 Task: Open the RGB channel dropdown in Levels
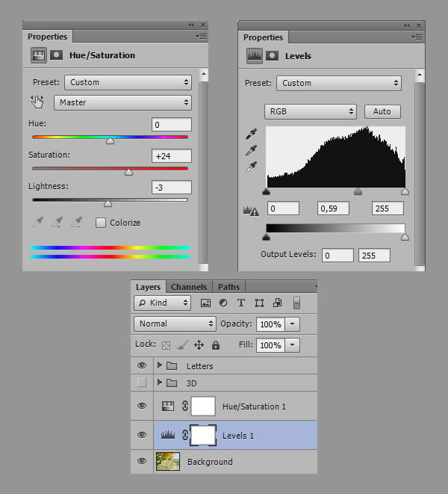point(311,111)
